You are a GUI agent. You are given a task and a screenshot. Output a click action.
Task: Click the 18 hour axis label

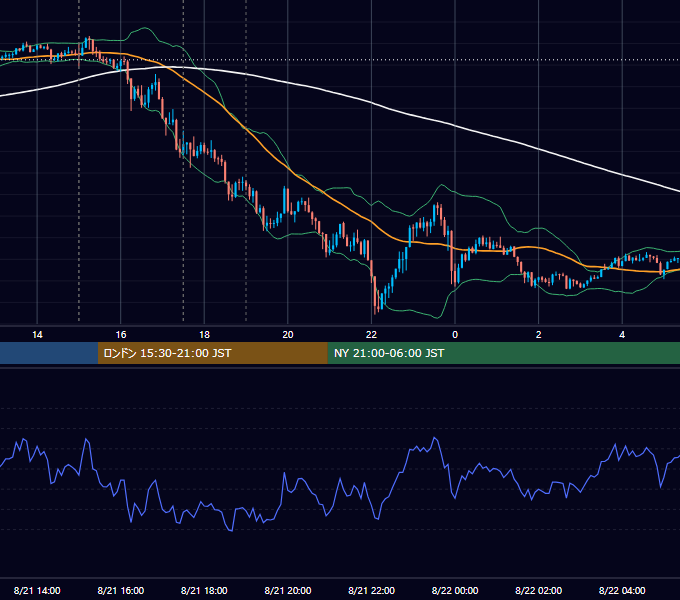click(x=204, y=335)
